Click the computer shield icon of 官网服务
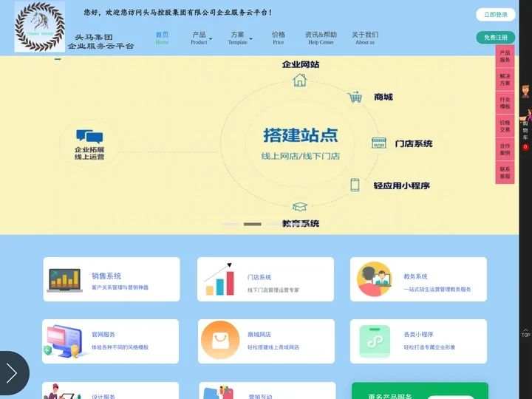 point(64,341)
